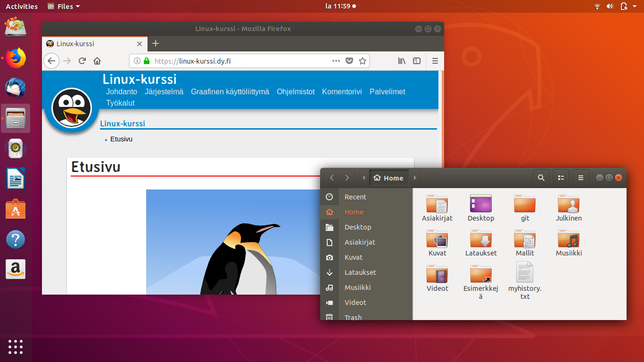644x362 pixels.
Task: Open the Files app menu dropdown
Action: coord(64,6)
